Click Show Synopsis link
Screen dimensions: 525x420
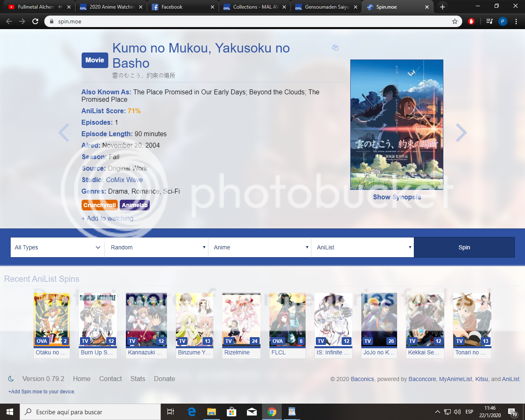pyautogui.click(x=397, y=197)
